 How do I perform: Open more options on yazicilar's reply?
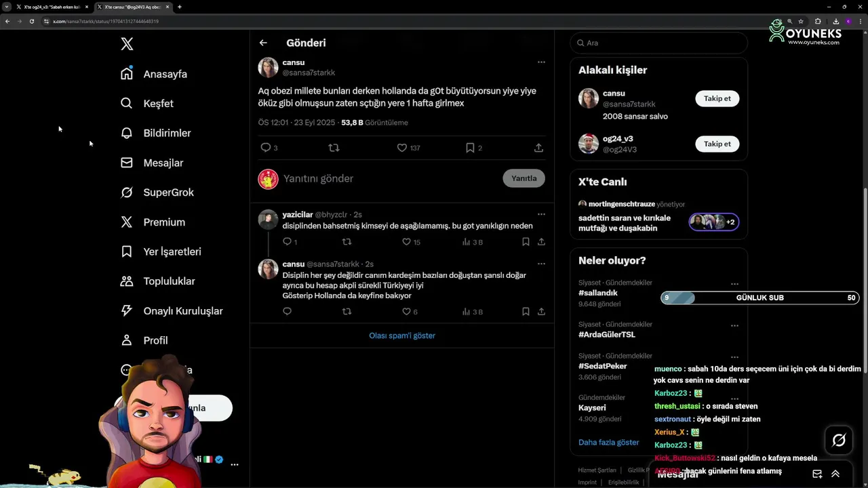[541, 214]
